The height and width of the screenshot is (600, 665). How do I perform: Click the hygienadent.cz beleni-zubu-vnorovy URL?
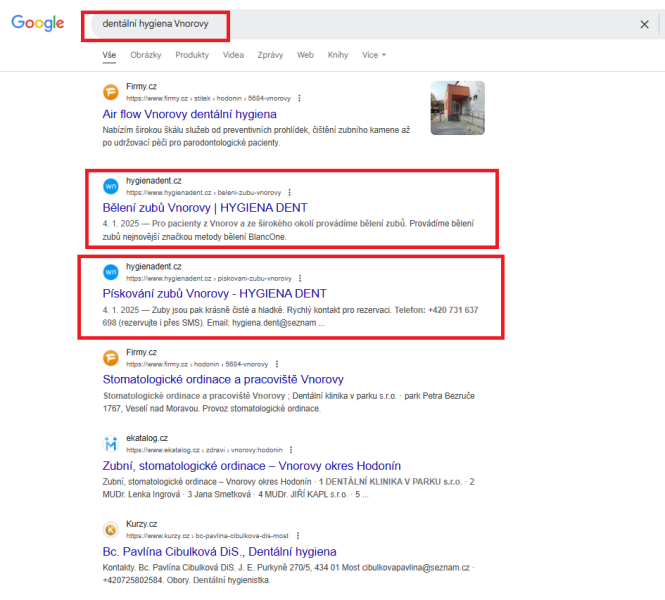point(204,193)
